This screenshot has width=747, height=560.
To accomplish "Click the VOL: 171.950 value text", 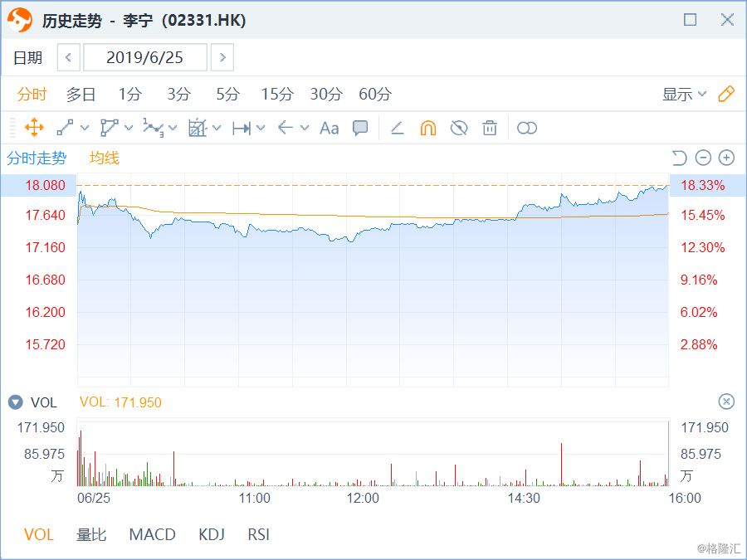I will (120, 402).
